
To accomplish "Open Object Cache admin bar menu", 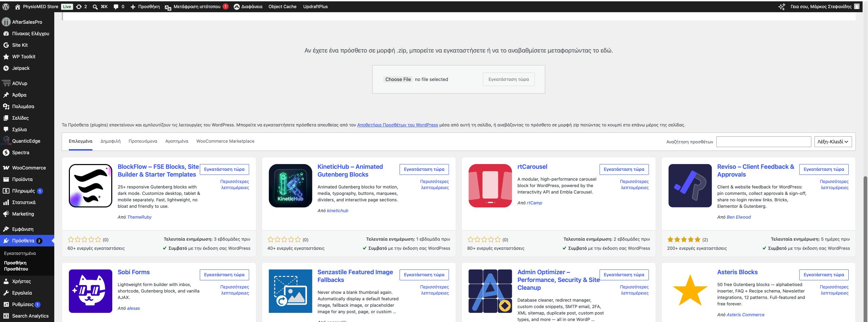I will coord(282,6).
